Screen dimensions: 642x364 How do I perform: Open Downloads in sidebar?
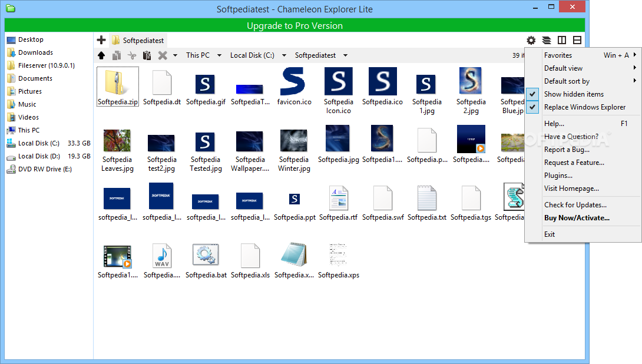[29, 52]
